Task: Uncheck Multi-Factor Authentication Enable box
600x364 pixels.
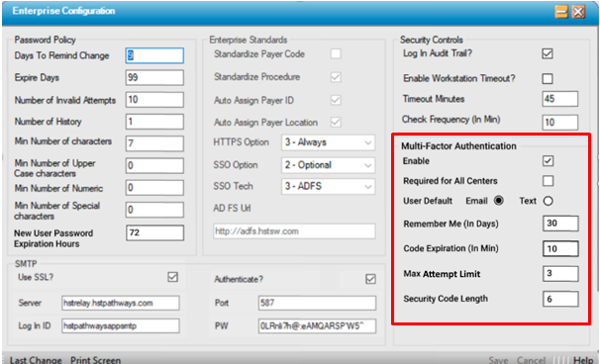Action: (x=548, y=161)
